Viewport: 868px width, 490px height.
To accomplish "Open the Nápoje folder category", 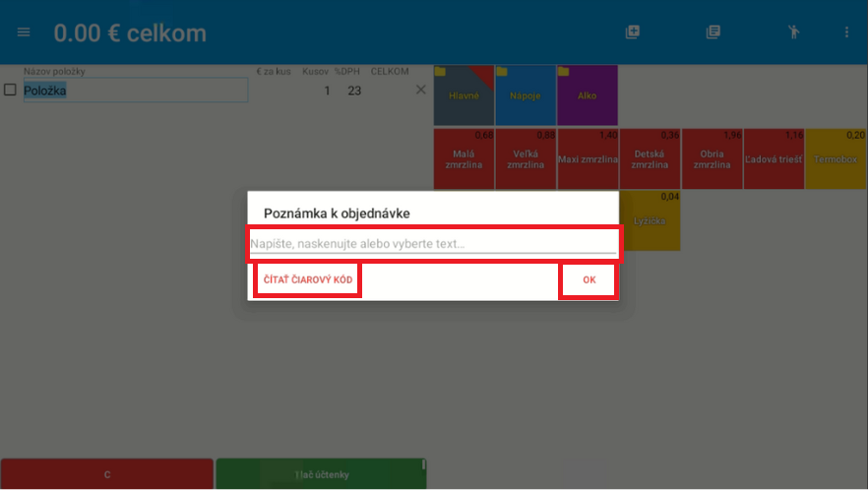I will pos(526,95).
